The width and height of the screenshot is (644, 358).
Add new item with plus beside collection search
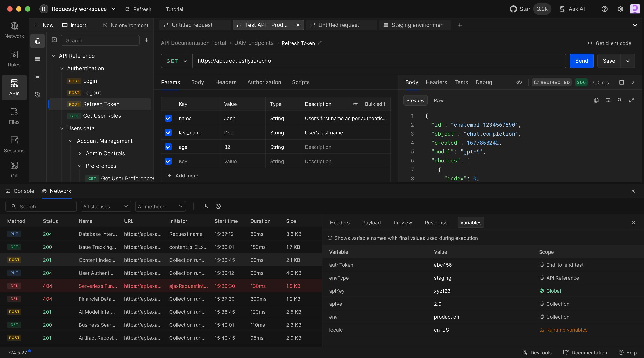coord(147,40)
